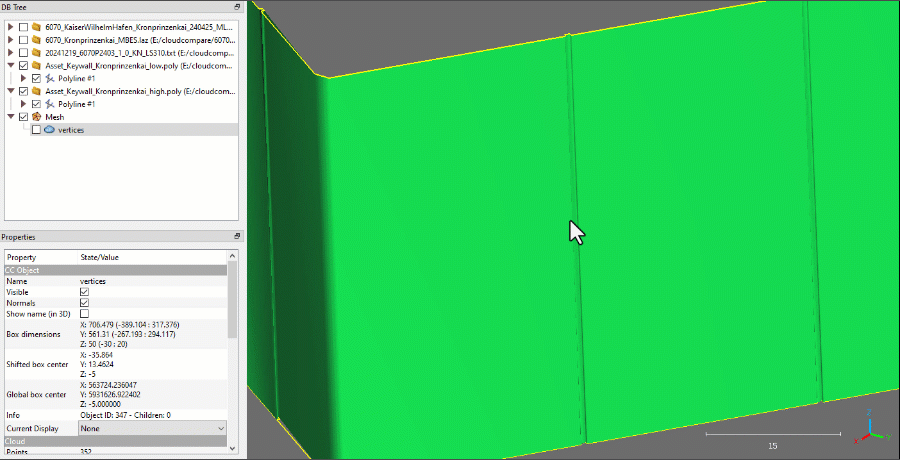900x460 pixels.
Task: Select the 6070_Kronprinzenkai_MBES.laz label
Action: (141, 40)
